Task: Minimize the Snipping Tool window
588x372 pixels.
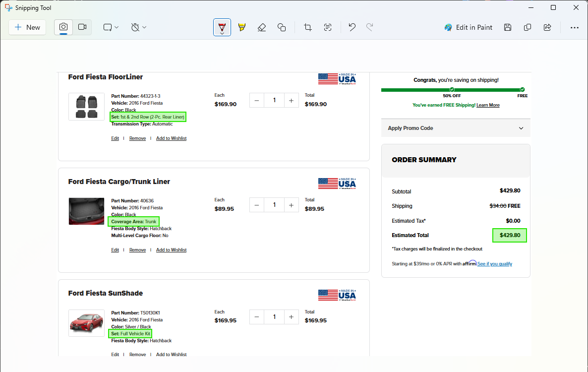Action: point(531,7)
